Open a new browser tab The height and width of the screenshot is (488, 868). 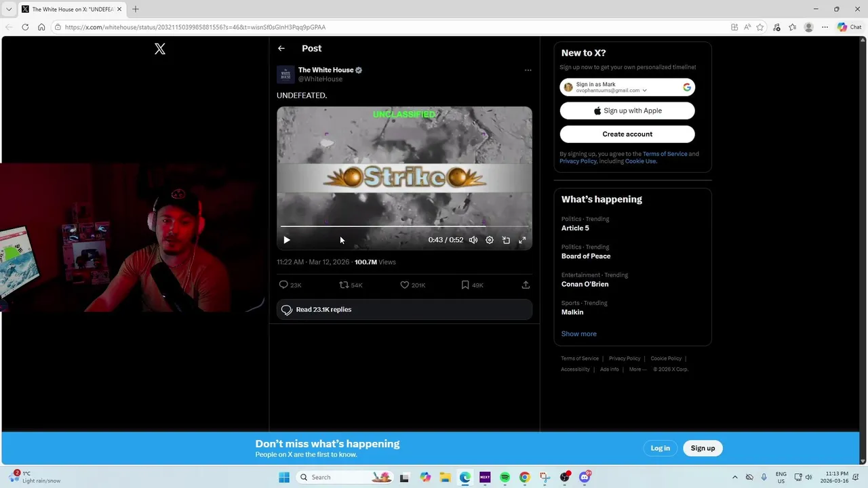[136, 9]
